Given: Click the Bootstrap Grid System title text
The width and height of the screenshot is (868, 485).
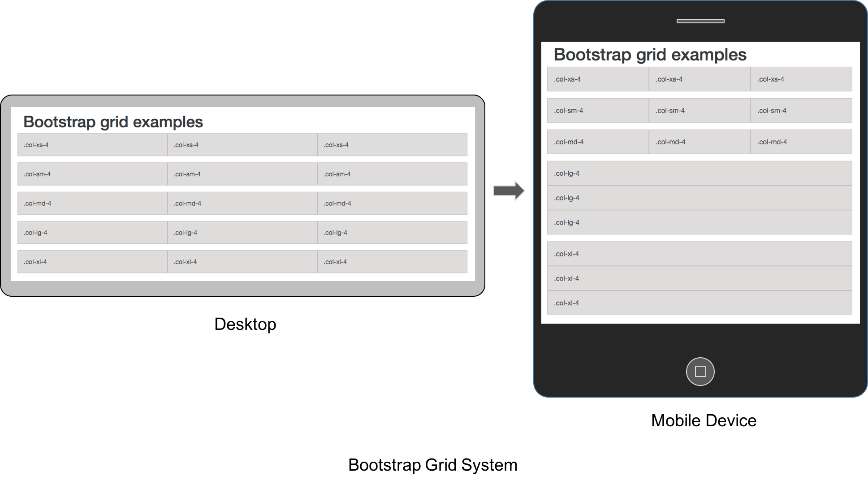Looking at the screenshot, I should click(433, 465).
